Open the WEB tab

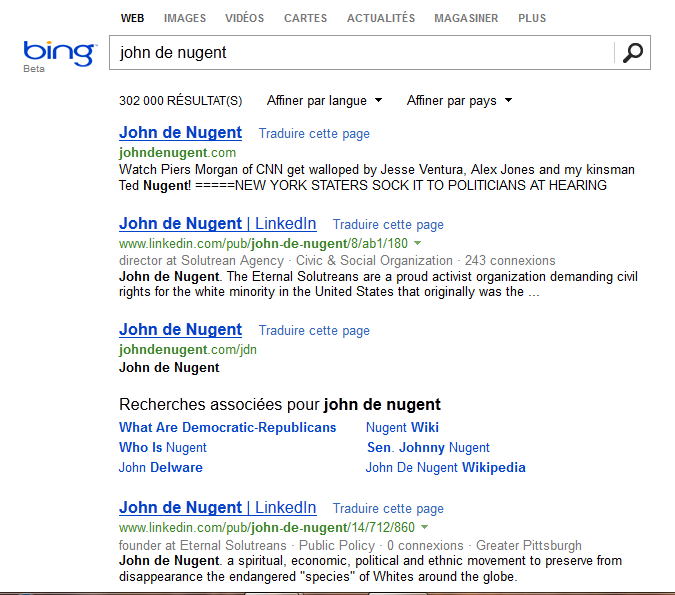[x=133, y=18]
